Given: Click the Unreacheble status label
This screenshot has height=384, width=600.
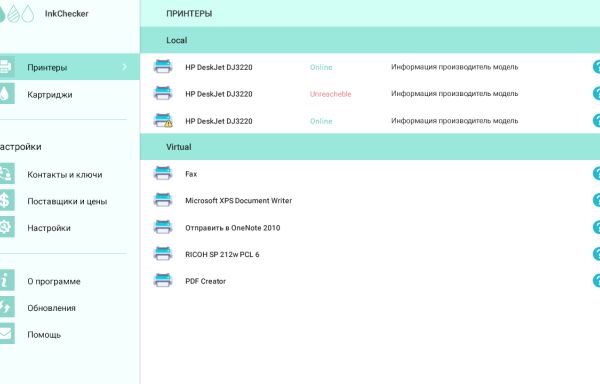Looking at the screenshot, I should pos(330,94).
